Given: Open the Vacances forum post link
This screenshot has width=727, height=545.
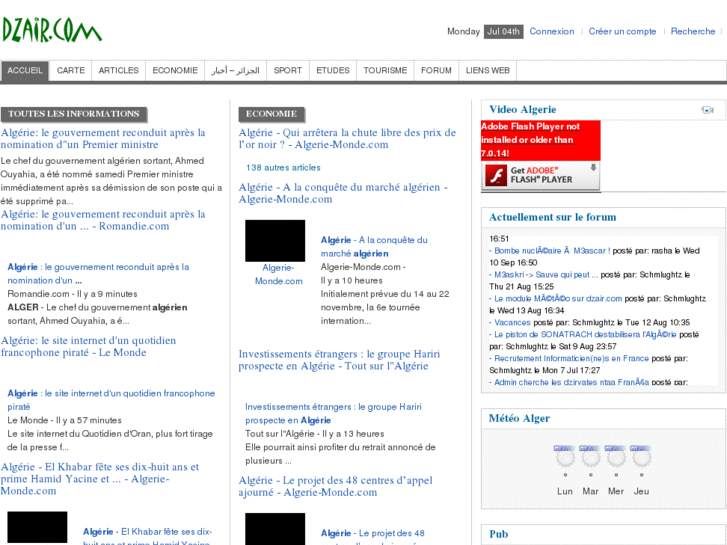Looking at the screenshot, I should point(512,323).
